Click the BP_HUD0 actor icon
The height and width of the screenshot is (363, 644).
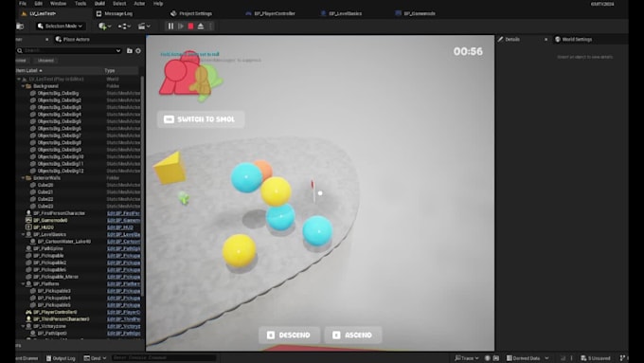[x=28, y=227]
